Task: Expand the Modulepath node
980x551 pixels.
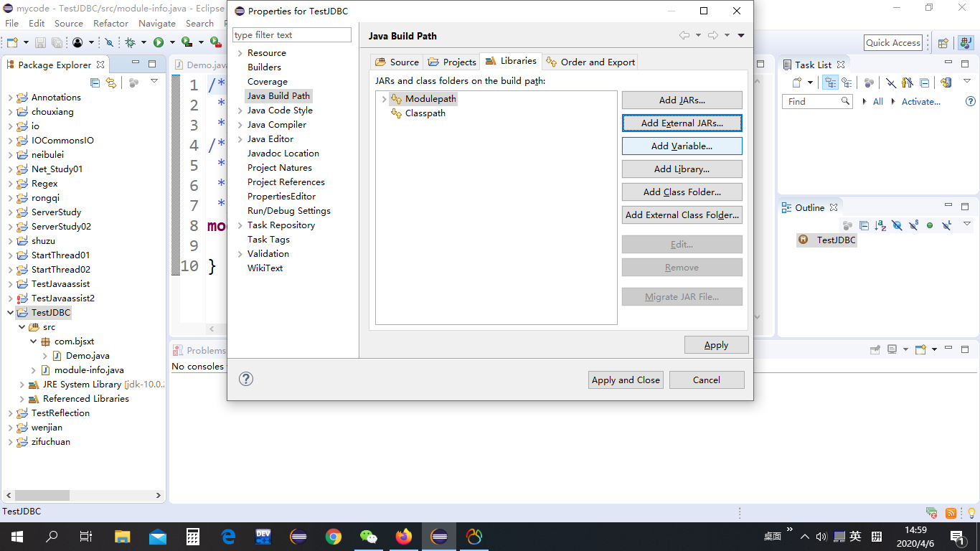Action: point(385,99)
